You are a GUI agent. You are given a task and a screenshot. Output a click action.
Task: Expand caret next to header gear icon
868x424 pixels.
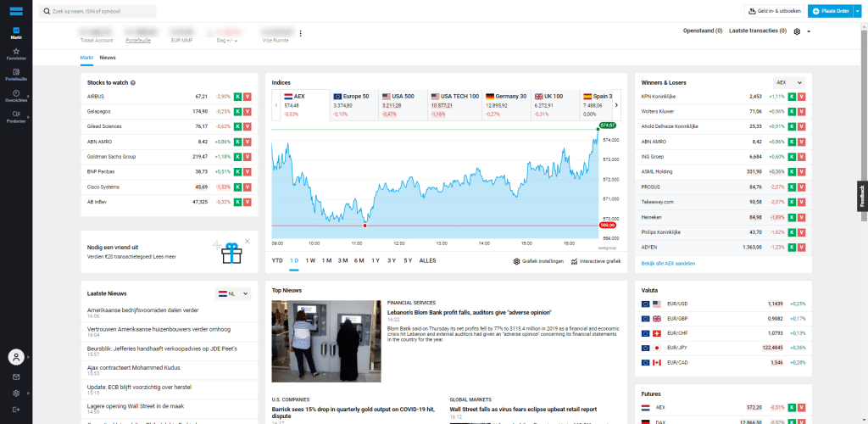pyautogui.click(x=809, y=31)
